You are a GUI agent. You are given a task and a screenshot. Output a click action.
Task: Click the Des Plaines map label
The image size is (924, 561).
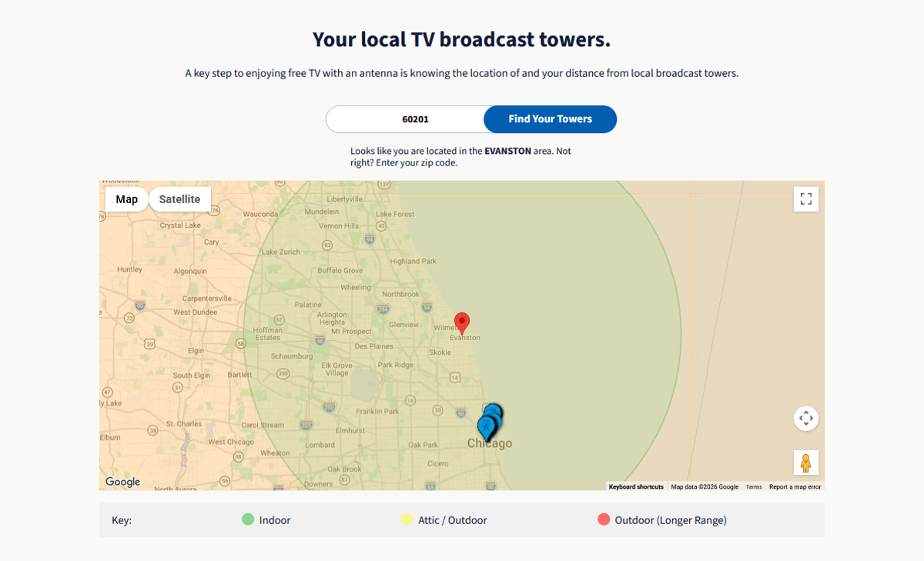point(375,346)
